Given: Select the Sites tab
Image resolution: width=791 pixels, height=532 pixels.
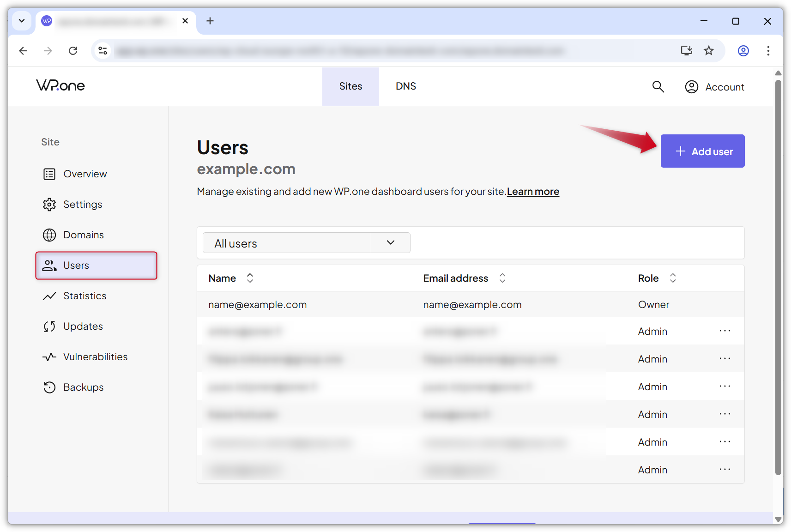Looking at the screenshot, I should click(350, 86).
